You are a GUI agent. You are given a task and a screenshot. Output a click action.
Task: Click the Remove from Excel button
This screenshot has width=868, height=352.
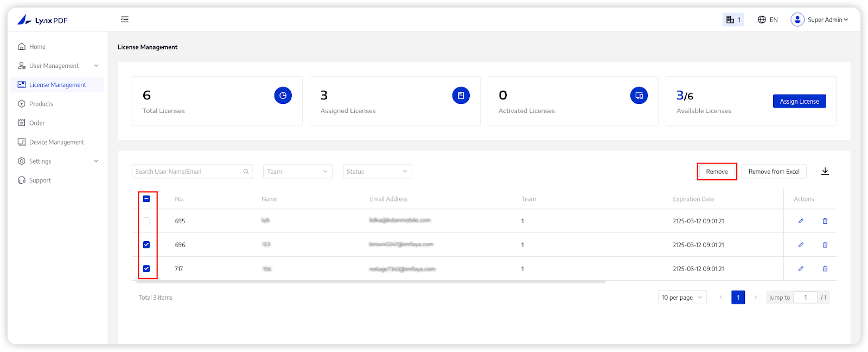tap(774, 172)
